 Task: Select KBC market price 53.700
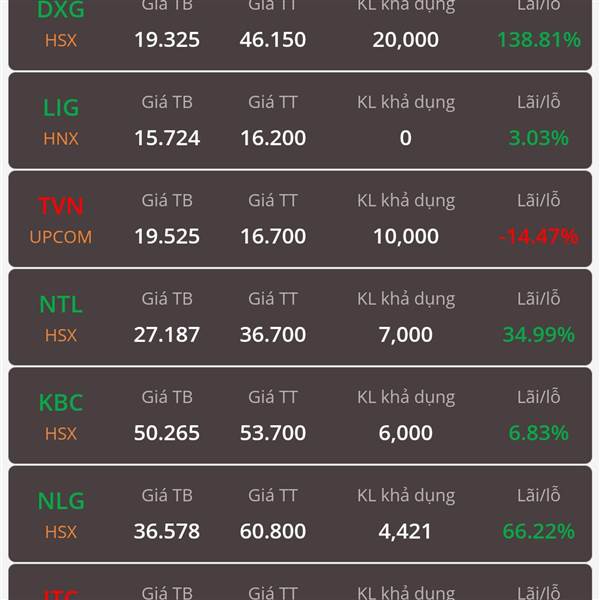(273, 433)
